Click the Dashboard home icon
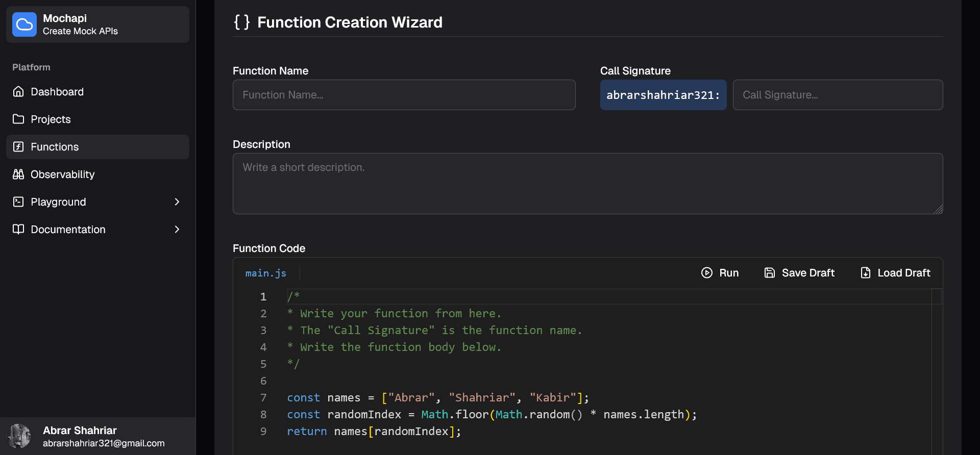 pyautogui.click(x=18, y=92)
